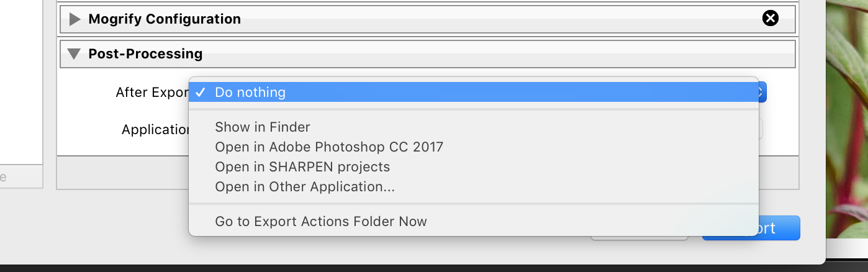
Task: Choose Open in Other Application...
Action: click(305, 187)
